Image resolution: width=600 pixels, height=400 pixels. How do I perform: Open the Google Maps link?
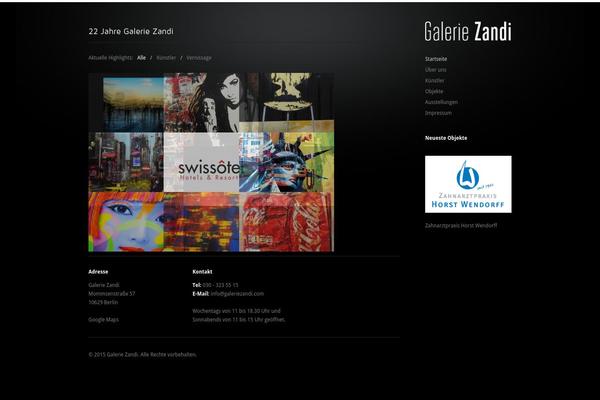[x=104, y=319]
